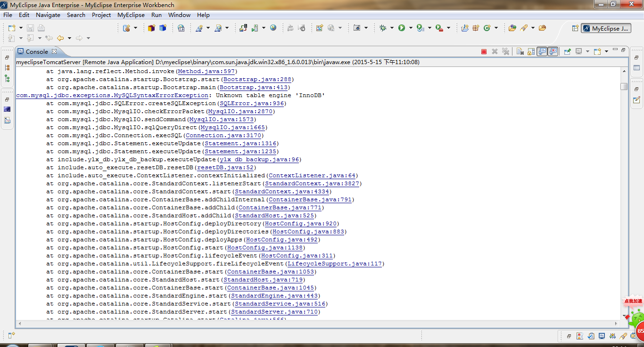644x347 pixels.
Task: Open the Window menu
Action: click(179, 15)
